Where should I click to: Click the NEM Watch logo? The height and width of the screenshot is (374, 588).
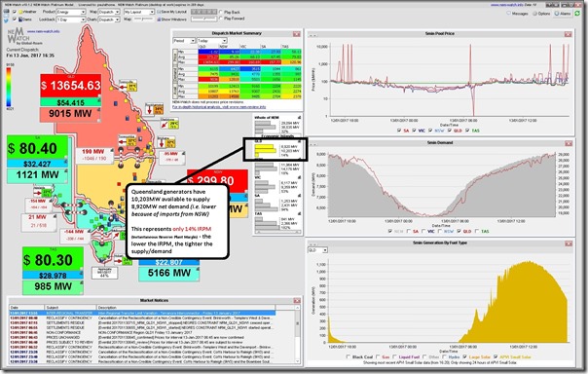(x=24, y=37)
